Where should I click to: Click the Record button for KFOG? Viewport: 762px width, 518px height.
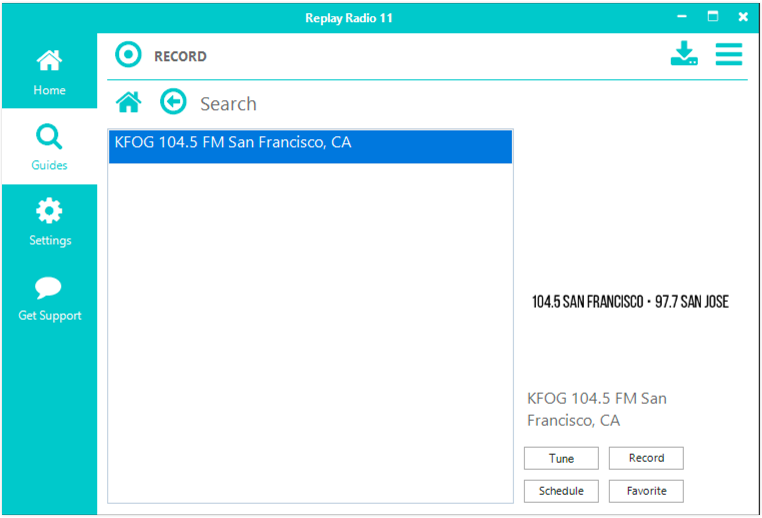(x=646, y=458)
